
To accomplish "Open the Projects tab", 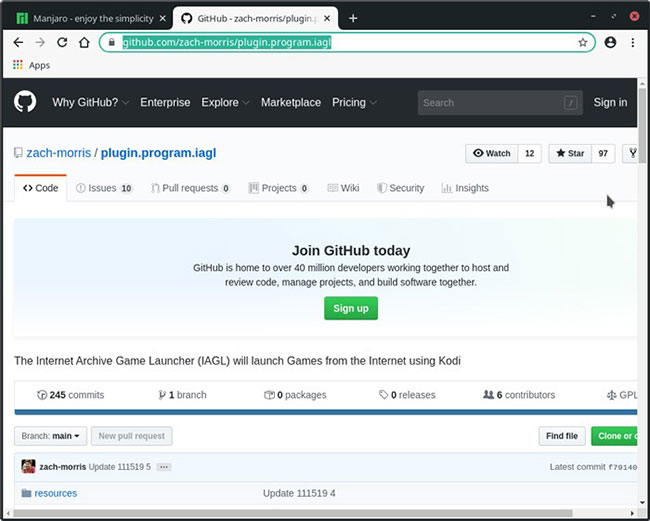I will pos(279,188).
